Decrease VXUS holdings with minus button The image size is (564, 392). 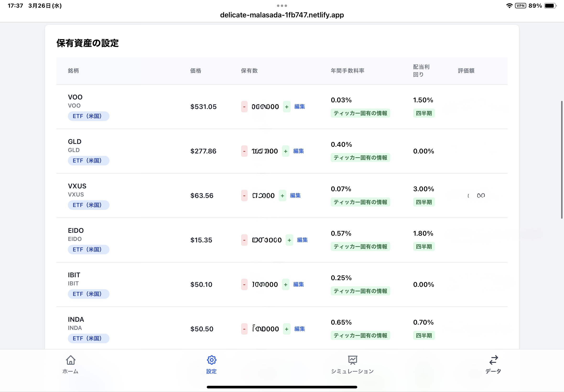pos(244,196)
